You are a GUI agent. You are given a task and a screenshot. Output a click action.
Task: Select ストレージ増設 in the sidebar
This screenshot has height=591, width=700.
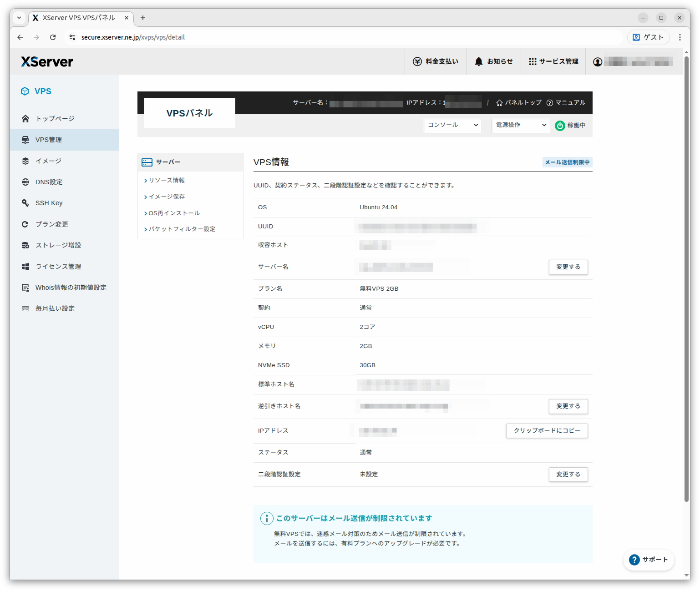[59, 245]
